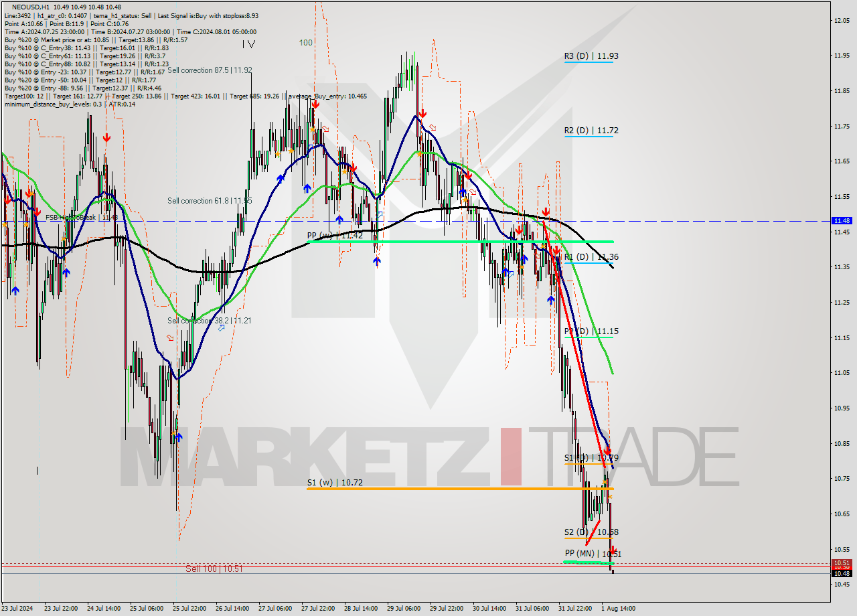Image resolution: width=857 pixels, height=616 pixels.
Task: Click 11.65 on the price axis
Action: [x=842, y=161]
